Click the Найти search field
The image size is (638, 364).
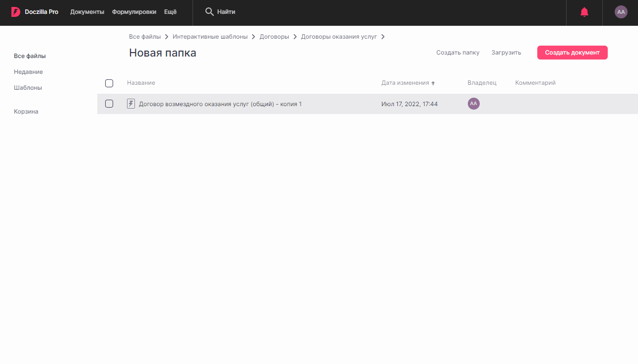226,12
